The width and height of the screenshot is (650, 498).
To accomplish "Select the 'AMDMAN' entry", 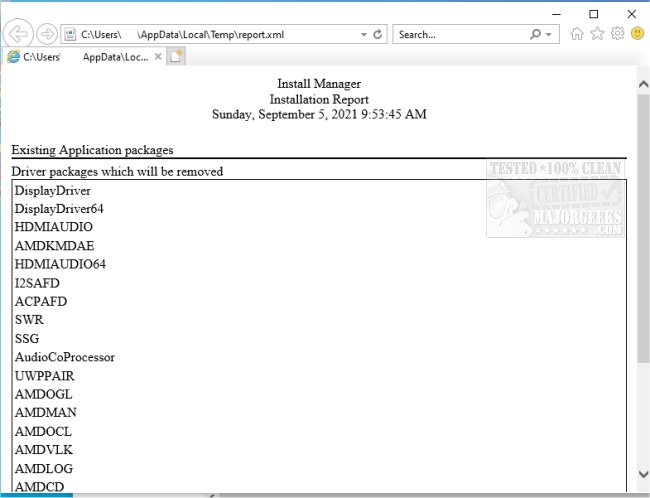I will tap(46, 413).
